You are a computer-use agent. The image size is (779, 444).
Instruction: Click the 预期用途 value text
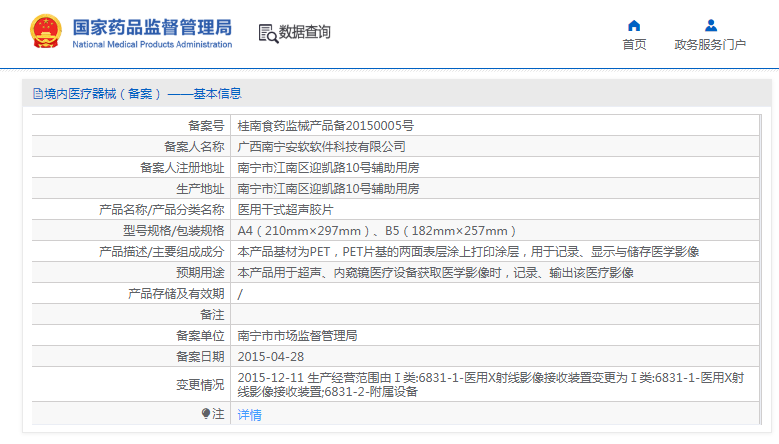pos(435,273)
